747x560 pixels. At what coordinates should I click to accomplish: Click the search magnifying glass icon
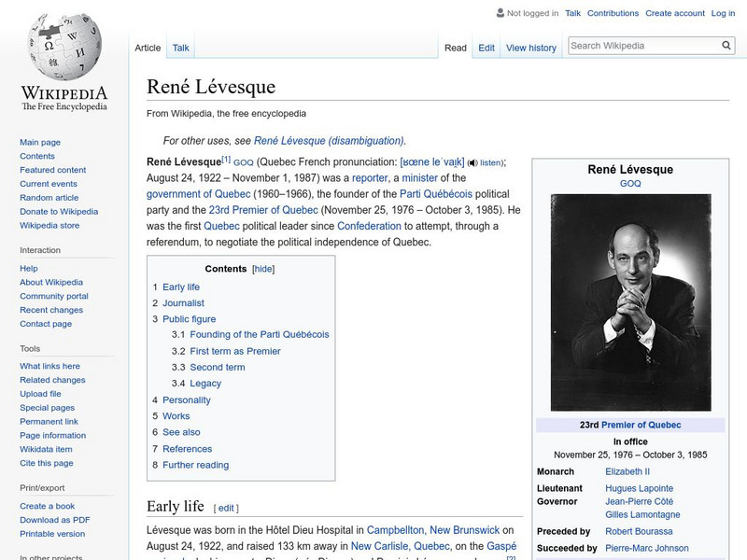pyautogui.click(x=726, y=44)
